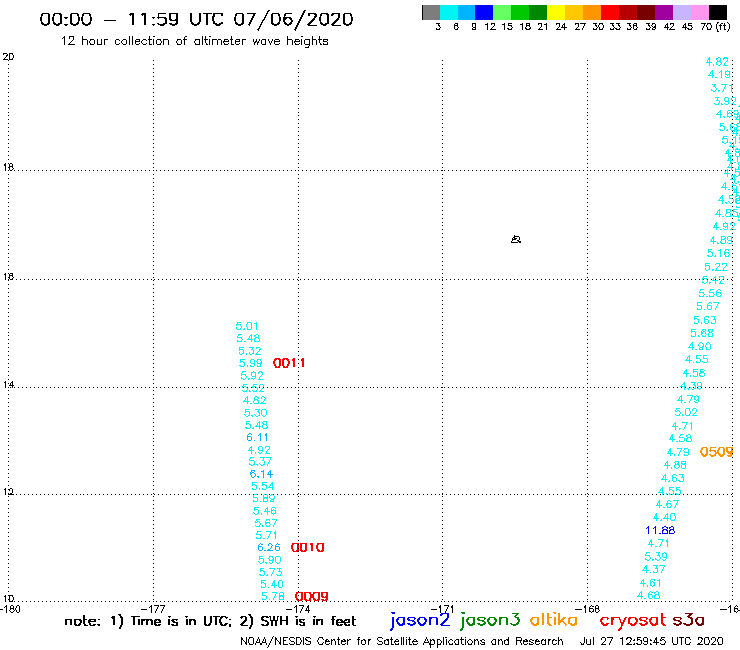The height and width of the screenshot is (650, 740).
Task: Click the 6.14 wave height value
Action: point(261,474)
